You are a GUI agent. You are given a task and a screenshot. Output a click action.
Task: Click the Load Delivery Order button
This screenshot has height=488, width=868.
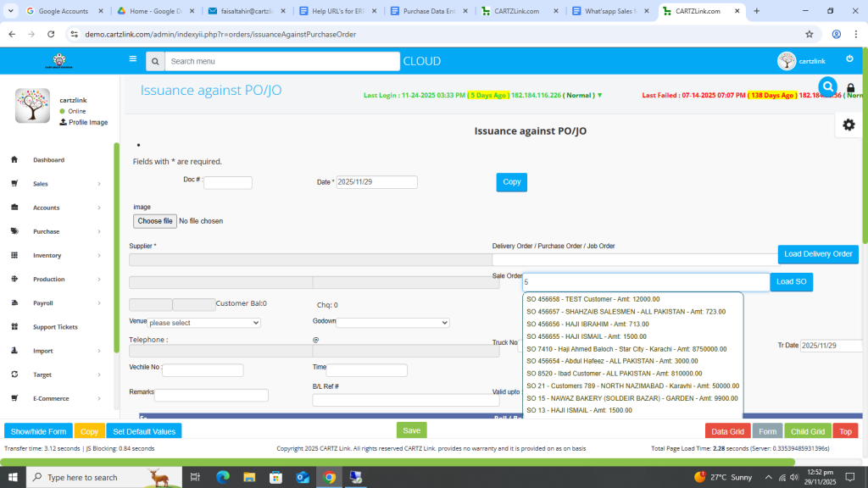tap(817, 254)
